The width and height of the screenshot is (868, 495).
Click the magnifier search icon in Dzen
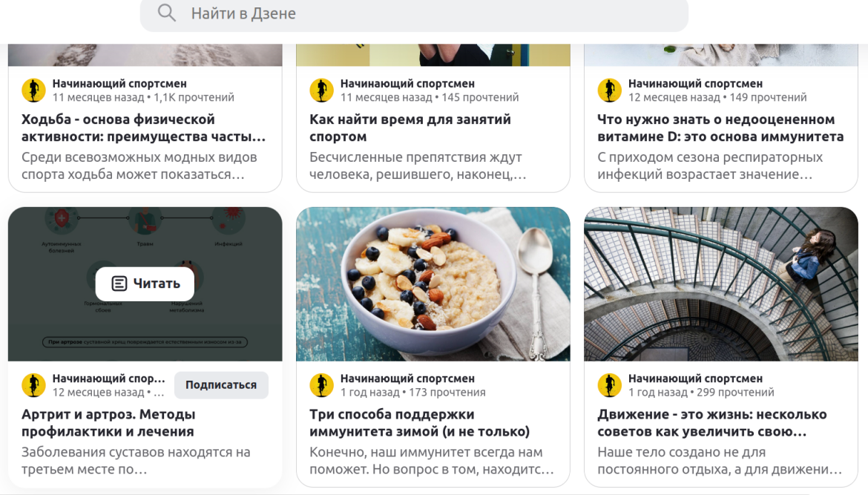tap(167, 13)
